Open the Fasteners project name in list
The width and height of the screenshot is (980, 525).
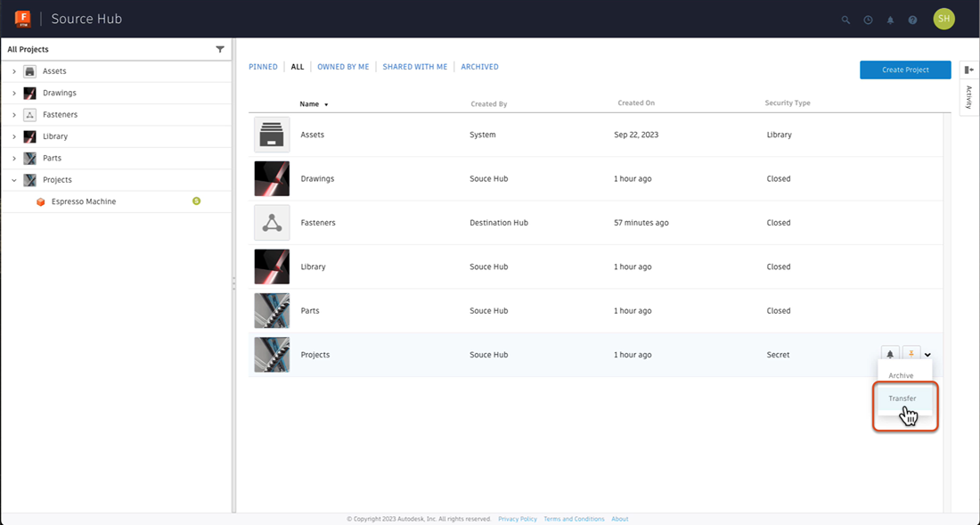click(318, 223)
